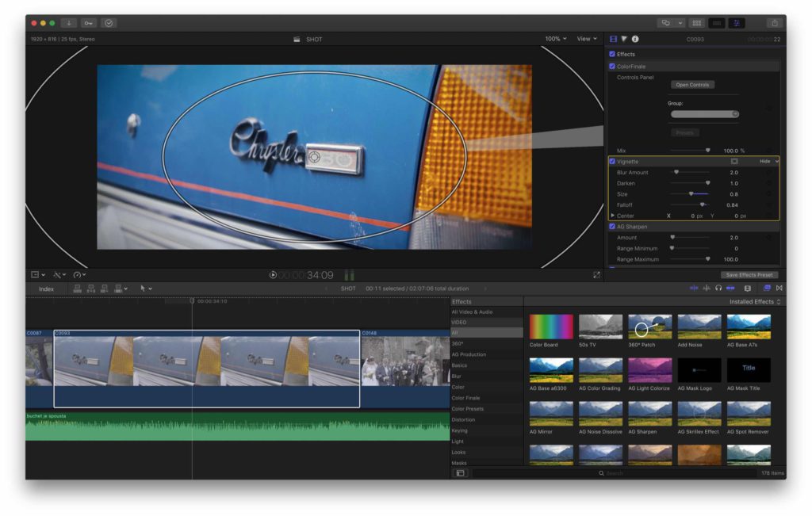Screen dimensions: 812x516
Task: Disable the ColorFinale effect checkbox
Action: (612, 67)
